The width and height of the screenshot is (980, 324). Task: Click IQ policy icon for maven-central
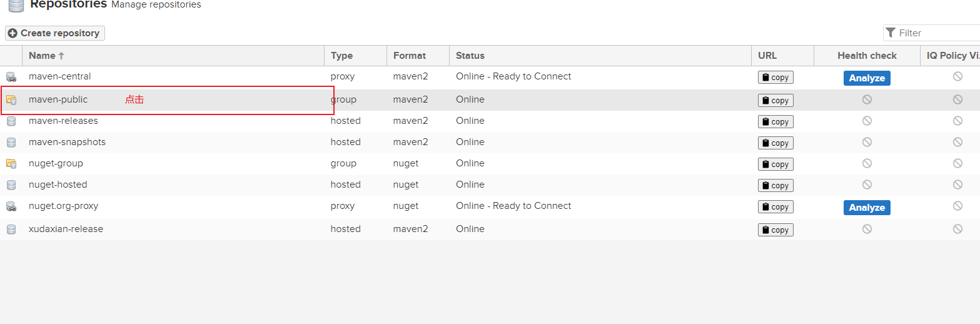(957, 76)
